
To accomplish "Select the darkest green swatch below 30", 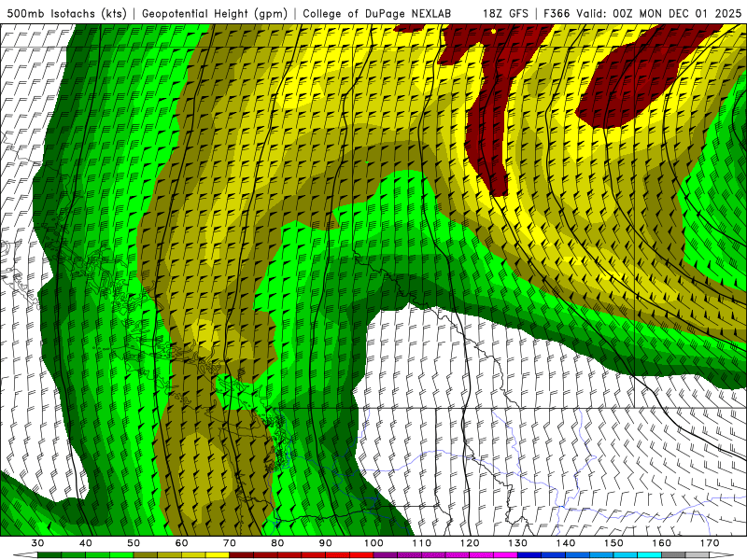I will 49,554.
